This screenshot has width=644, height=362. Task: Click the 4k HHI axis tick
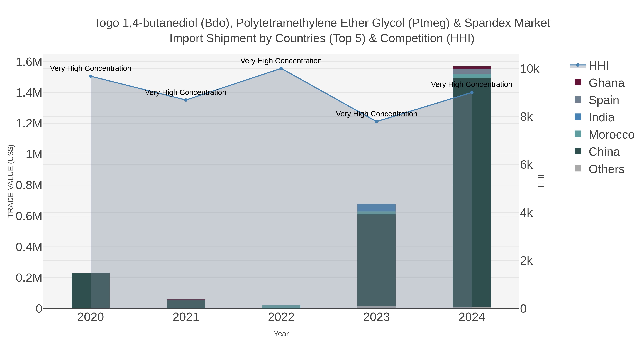coord(526,213)
